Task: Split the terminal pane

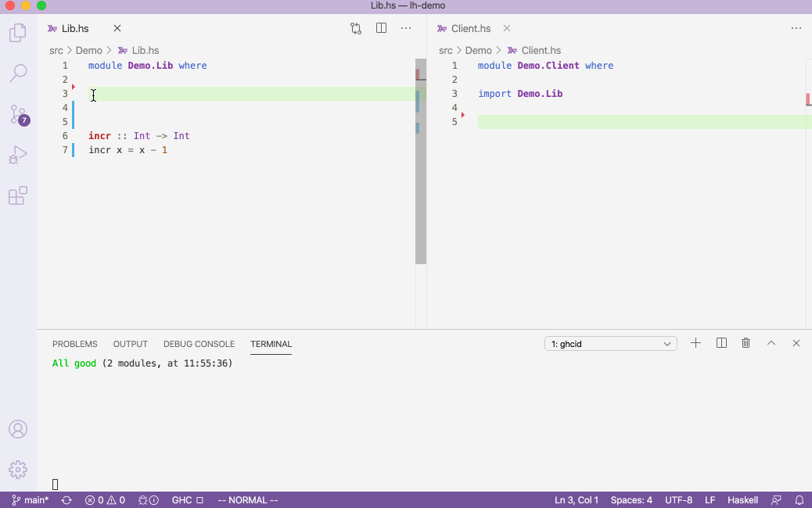Action: 721,343
